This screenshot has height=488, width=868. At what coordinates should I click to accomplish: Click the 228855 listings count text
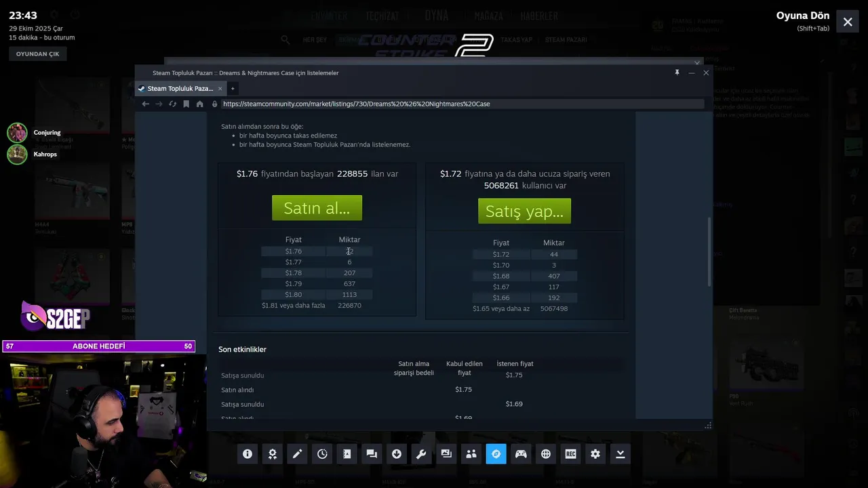(x=352, y=174)
